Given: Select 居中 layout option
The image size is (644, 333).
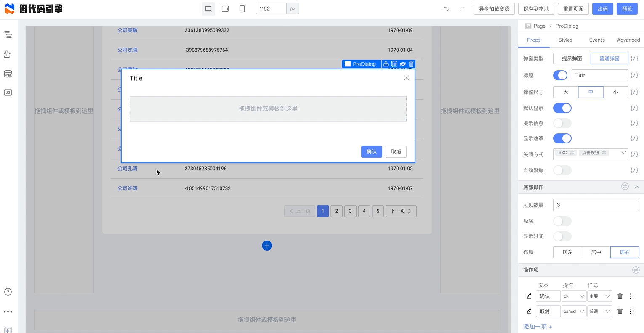Looking at the screenshot, I should coord(596,252).
